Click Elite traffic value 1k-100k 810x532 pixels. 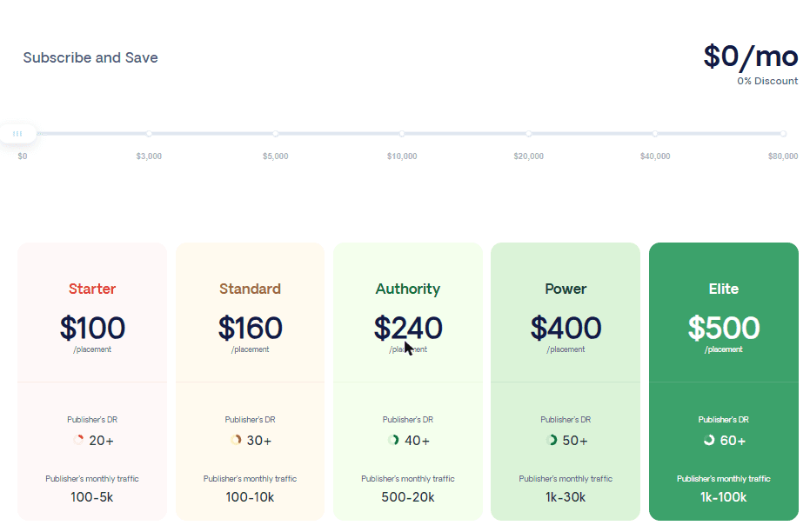click(x=724, y=497)
